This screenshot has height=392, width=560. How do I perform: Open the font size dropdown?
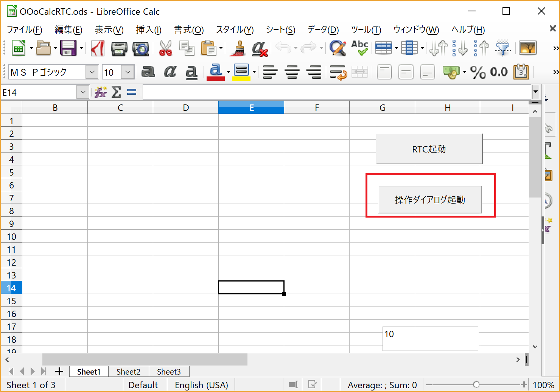pyautogui.click(x=128, y=72)
